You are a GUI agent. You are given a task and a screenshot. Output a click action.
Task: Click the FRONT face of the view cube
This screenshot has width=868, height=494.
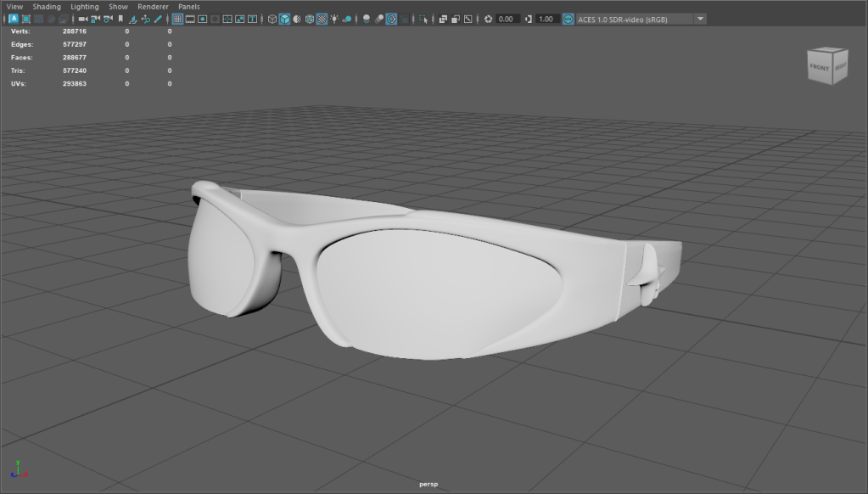(820, 67)
